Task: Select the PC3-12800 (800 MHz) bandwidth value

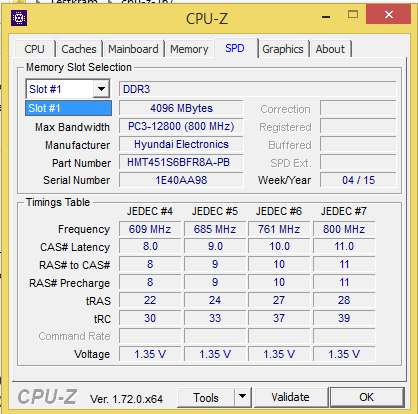Action: [181, 126]
